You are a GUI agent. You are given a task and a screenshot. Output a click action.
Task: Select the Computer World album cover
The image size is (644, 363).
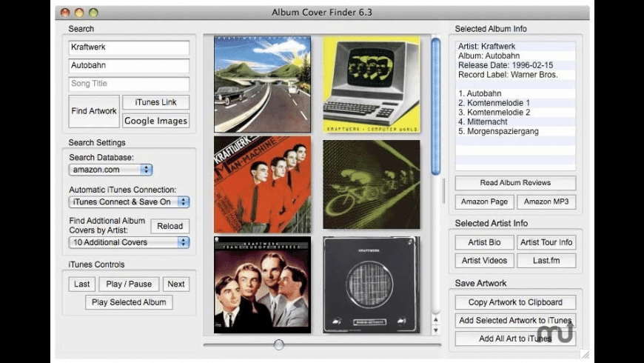click(x=371, y=84)
